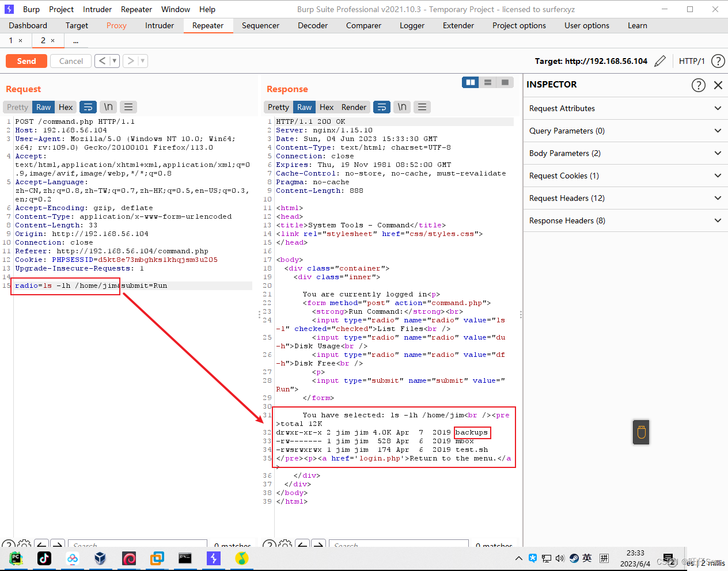Go to previous match in Response search
The image size is (728, 571).
click(x=302, y=543)
